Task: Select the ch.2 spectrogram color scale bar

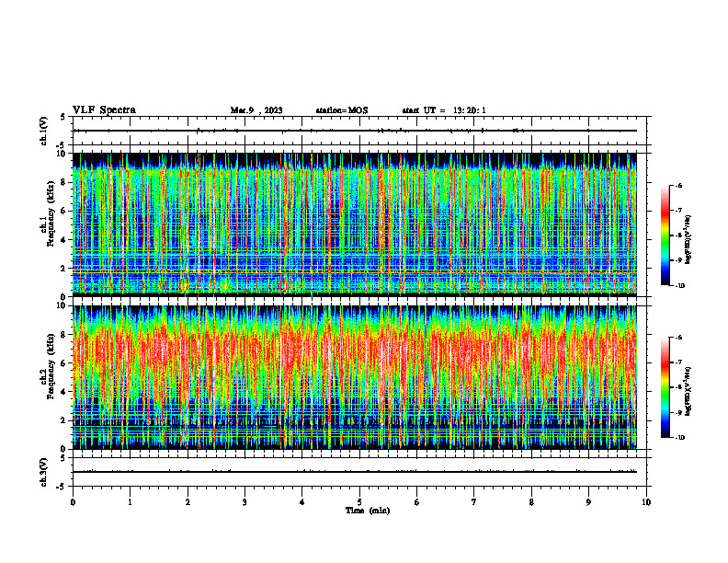Action: point(665,387)
